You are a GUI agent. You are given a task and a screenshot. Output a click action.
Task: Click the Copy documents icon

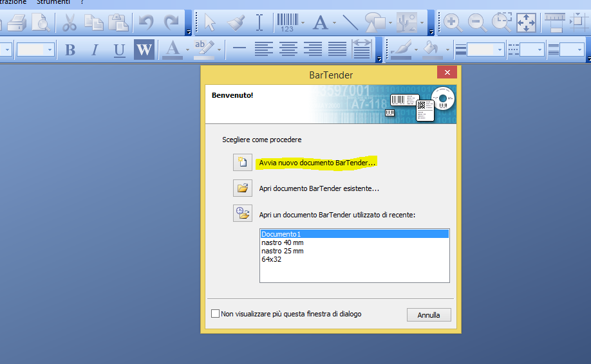tap(94, 23)
